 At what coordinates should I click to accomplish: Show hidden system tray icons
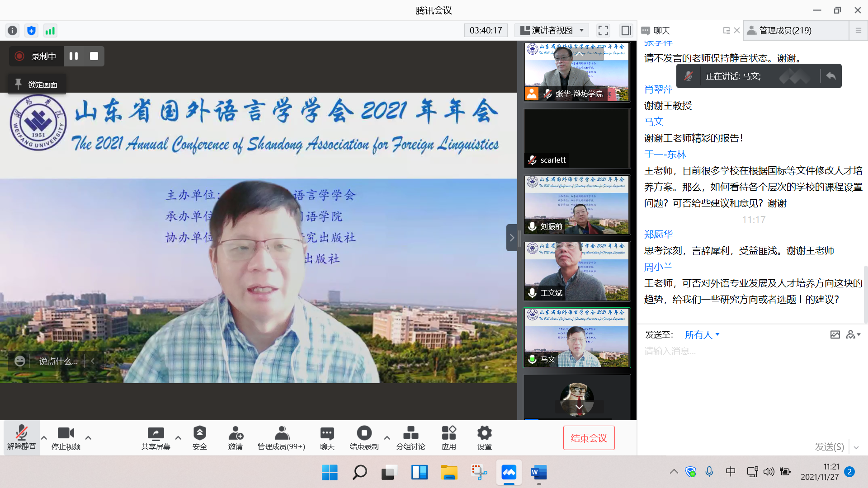[674, 472]
